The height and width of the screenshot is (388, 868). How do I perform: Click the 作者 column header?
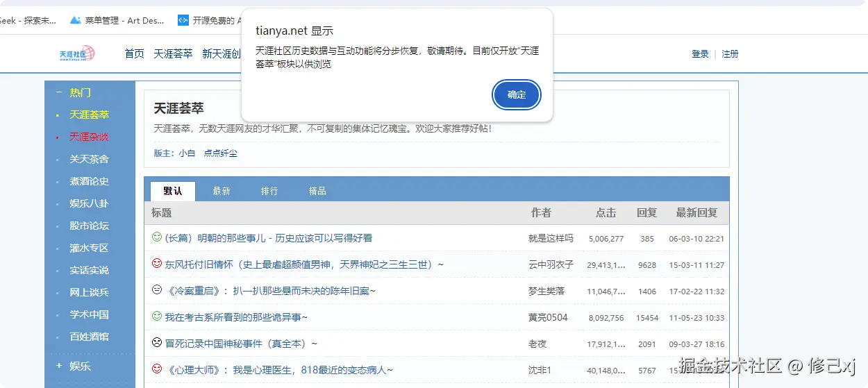click(541, 212)
